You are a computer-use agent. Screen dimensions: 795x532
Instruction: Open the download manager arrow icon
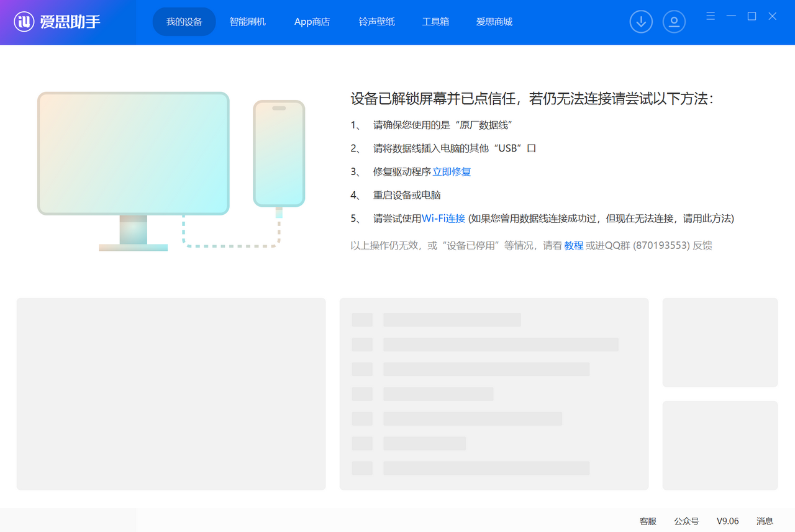pyautogui.click(x=641, y=22)
